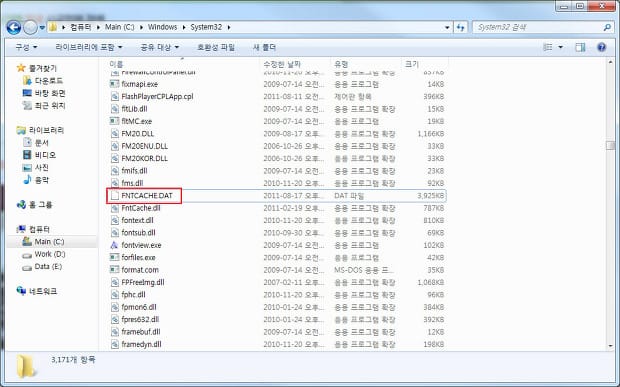
Task: Select FM20KOR.DLL file icon
Action: pyautogui.click(x=114, y=159)
